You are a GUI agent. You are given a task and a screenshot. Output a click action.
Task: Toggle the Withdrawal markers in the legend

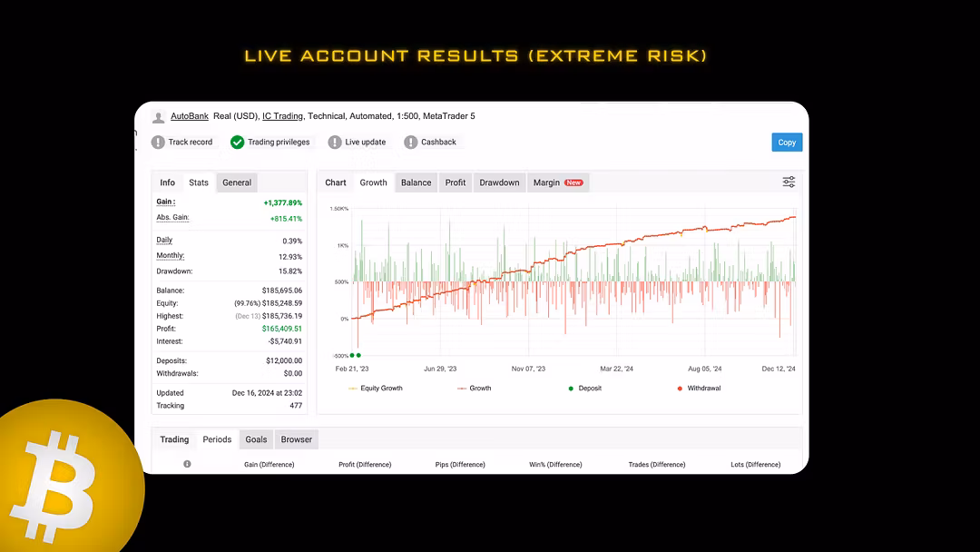click(x=698, y=389)
